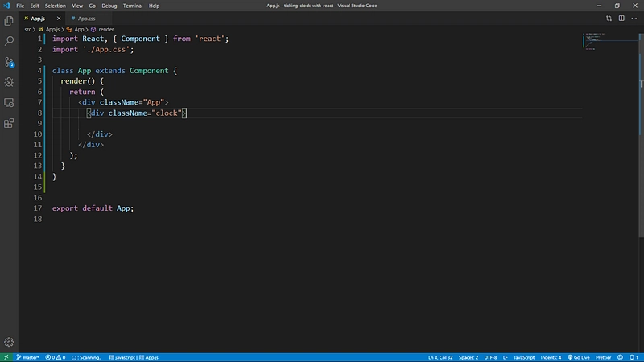Open the Terminal menu

click(133, 6)
